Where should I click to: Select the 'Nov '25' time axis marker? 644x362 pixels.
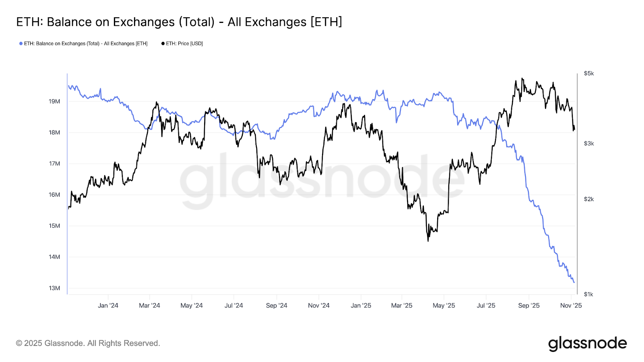[x=571, y=306]
